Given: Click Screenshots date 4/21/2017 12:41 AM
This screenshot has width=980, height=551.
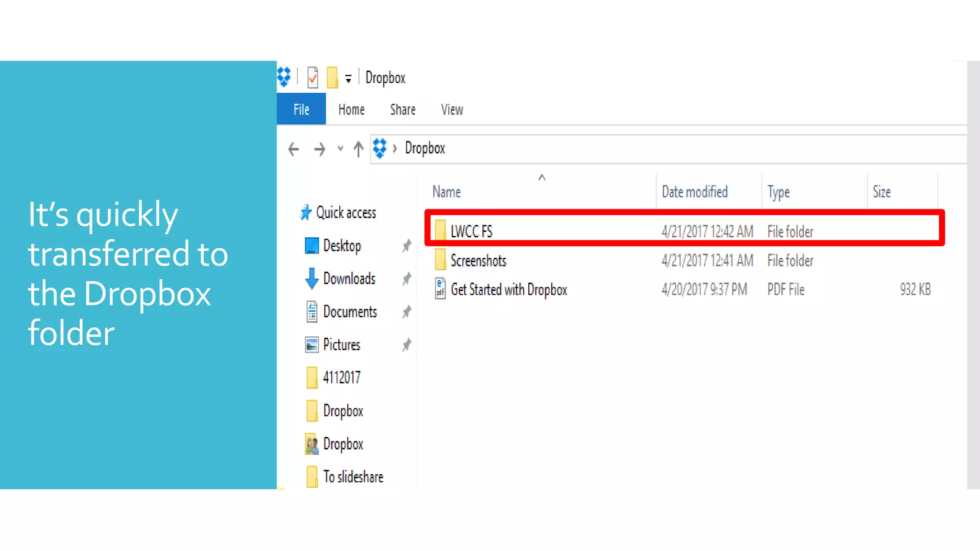Looking at the screenshot, I should (707, 261).
